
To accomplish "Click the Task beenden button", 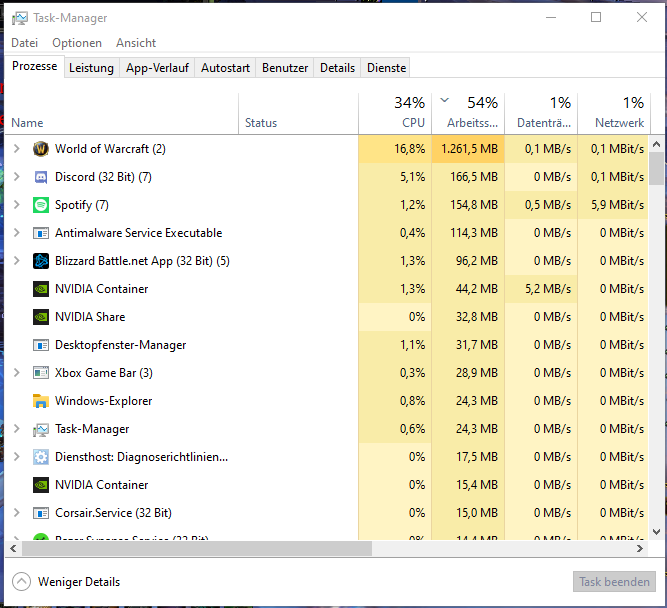I will pos(614,582).
